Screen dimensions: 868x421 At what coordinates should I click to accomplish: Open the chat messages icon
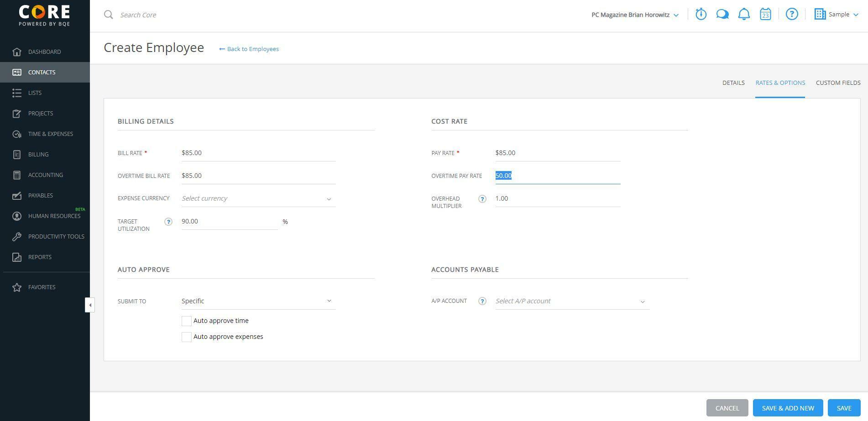[722, 15]
